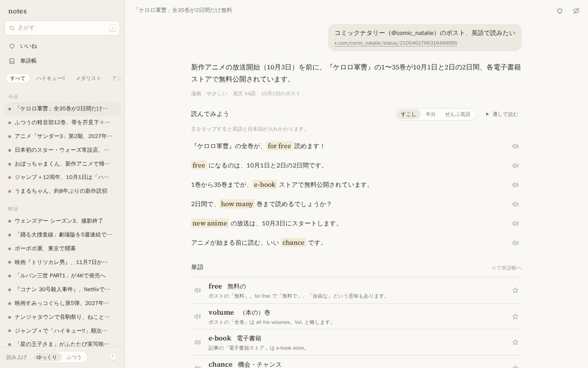Set reading speed to ふつう
The image size is (588, 368).
click(x=74, y=357)
